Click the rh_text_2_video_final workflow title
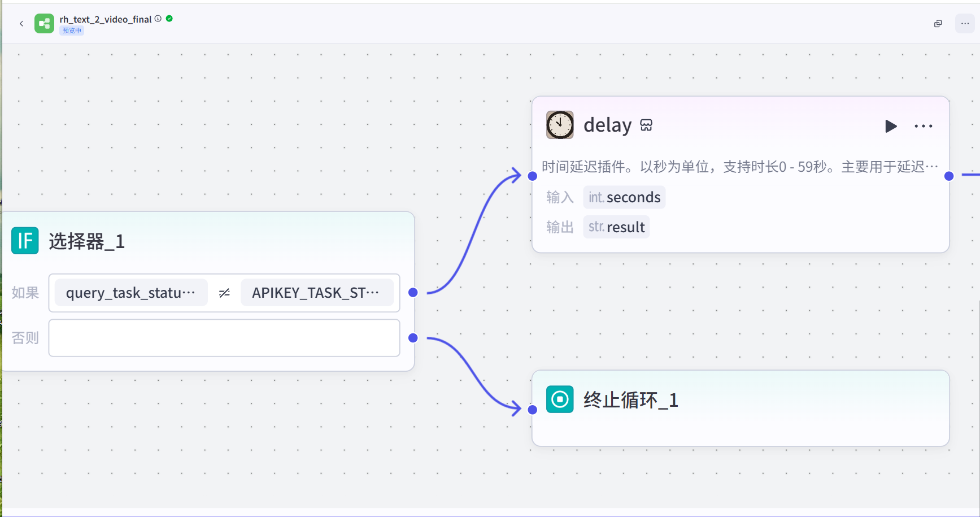Image resolution: width=980 pixels, height=517 pixels. (x=106, y=19)
